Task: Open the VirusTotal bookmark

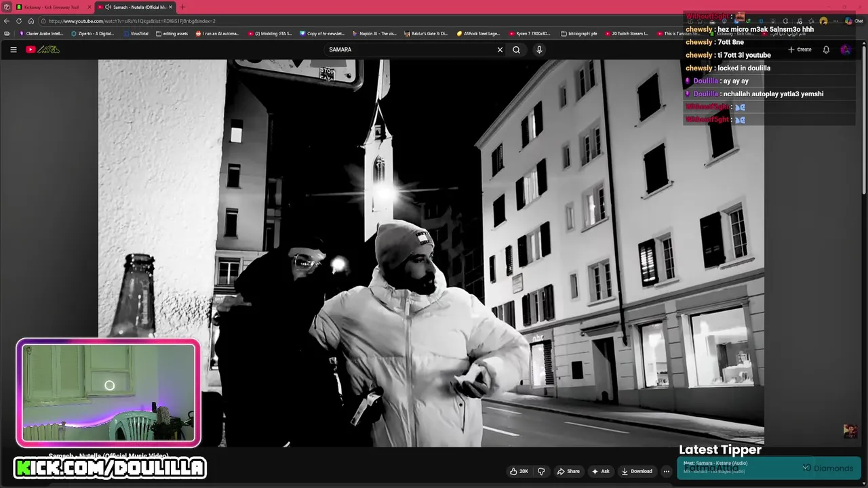Action: (136, 33)
